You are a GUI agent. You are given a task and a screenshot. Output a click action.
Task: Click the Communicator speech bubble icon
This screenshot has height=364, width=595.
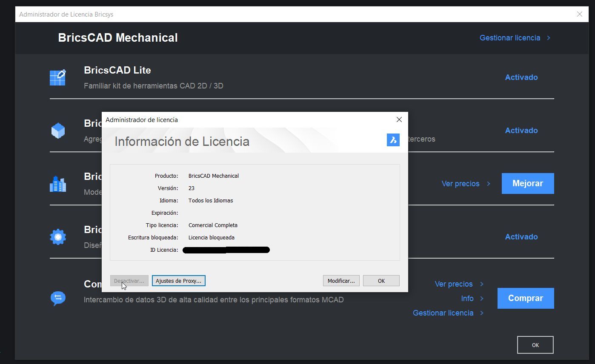[x=58, y=298]
